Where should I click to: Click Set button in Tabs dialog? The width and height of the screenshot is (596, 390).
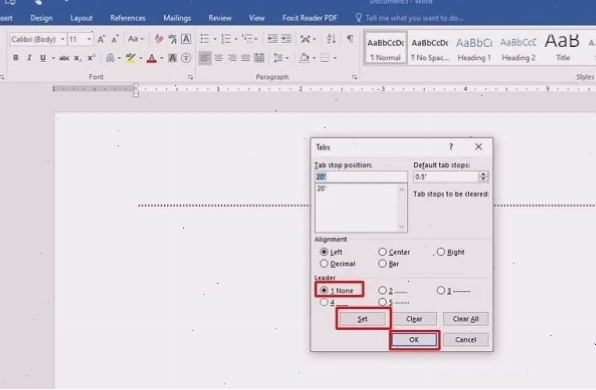(363, 319)
